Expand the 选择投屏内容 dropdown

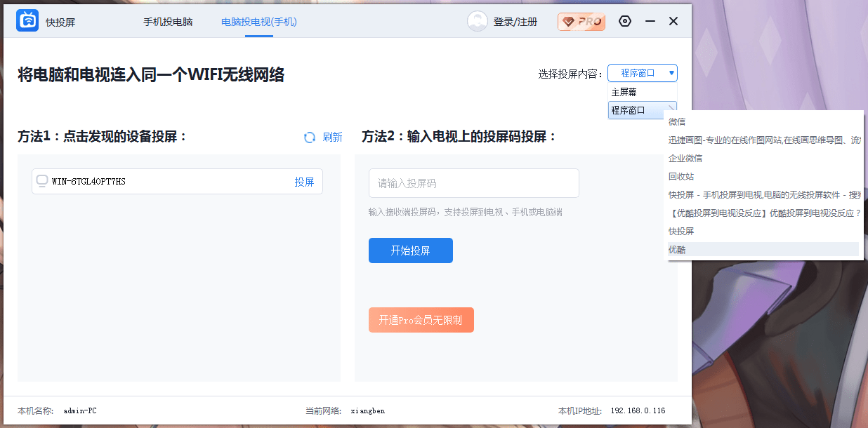642,73
